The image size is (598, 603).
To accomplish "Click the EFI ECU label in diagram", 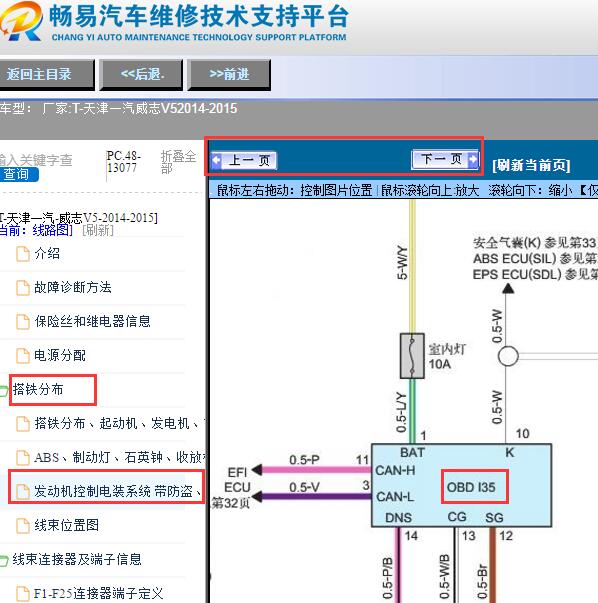I will click(x=237, y=480).
